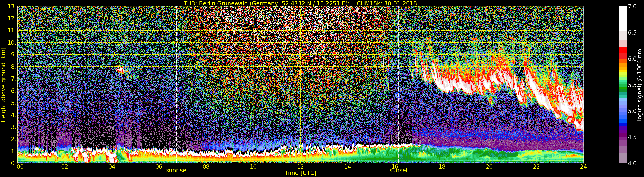Click colorbar tick value '5.0'
This screenshot has height=177, width=644.
(632, 111)
